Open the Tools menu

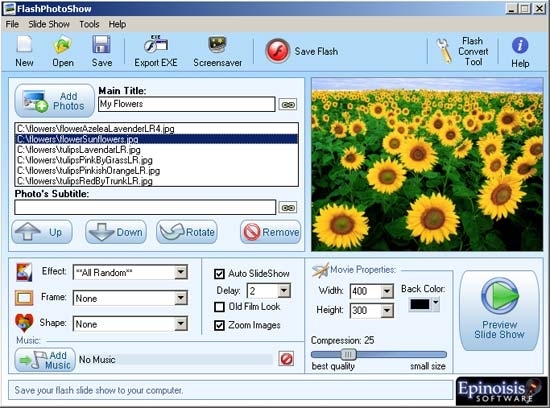(x=89, y=24)
